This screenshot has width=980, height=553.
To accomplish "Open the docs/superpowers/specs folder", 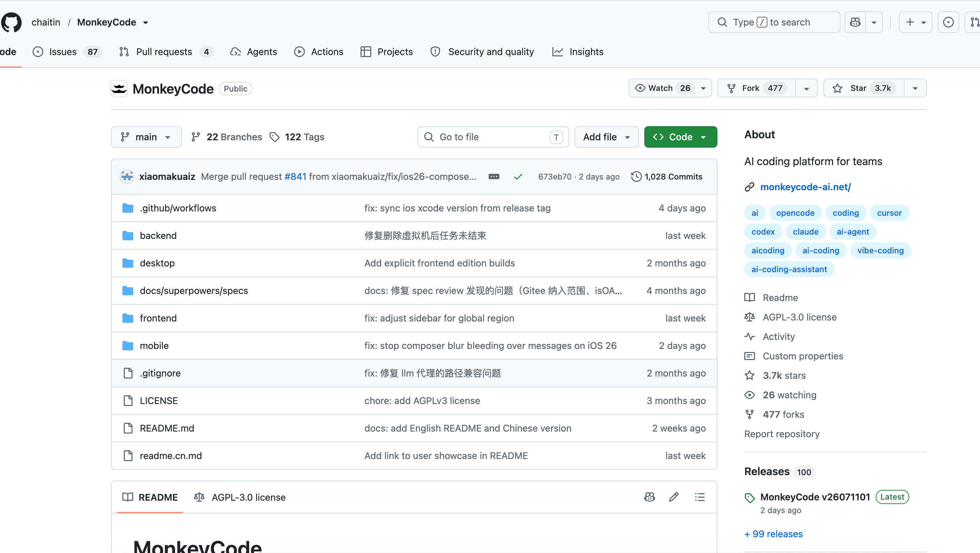I will click(194, 291).
